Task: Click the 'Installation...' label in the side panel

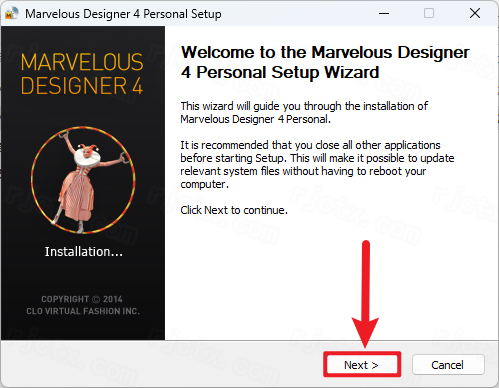Action: [84, 252]
